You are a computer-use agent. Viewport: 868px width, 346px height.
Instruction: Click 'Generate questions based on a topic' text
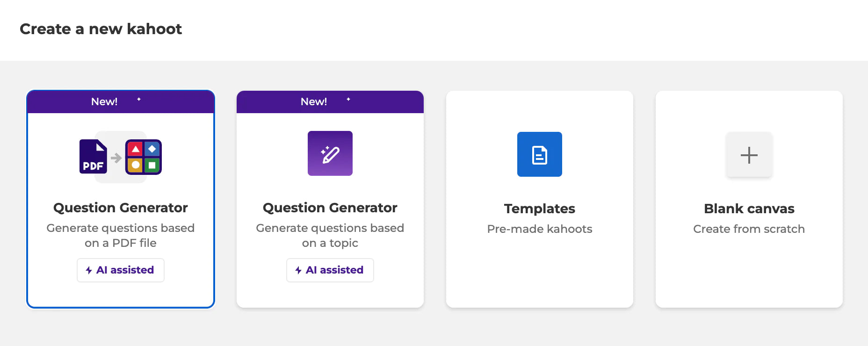tap(330, 235)
